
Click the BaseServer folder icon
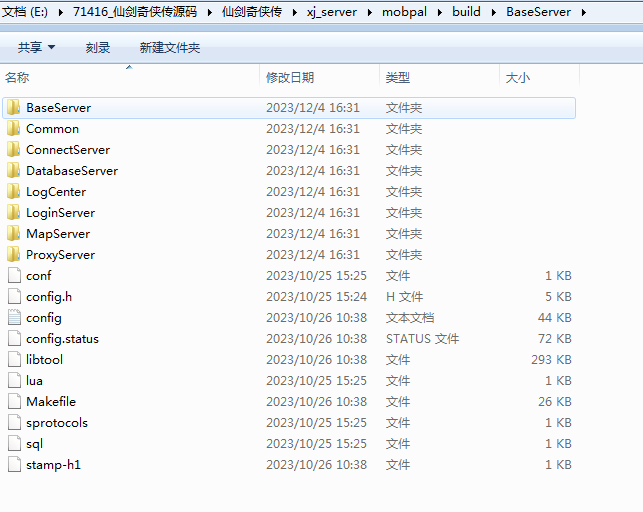pyautogui.click(x=13, y=107)
